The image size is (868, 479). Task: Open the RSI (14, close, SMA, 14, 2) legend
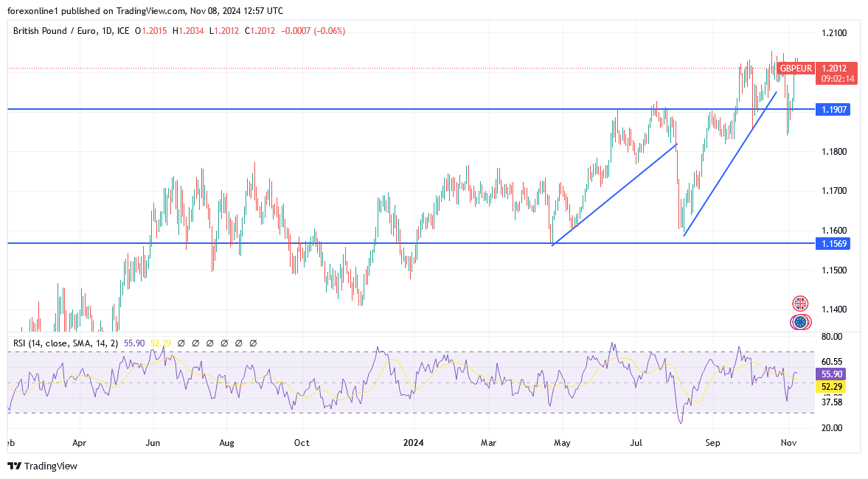click(66, 343)
